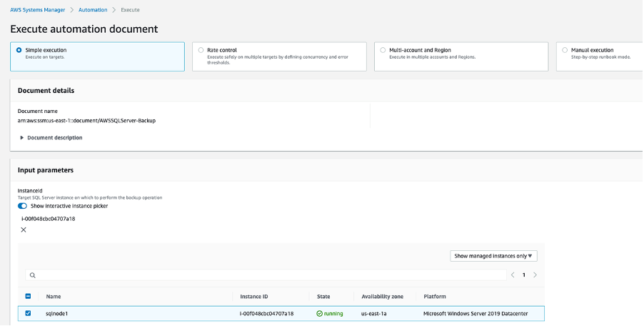The width and height of the screenshot is (644, 326).
Task: Select Simple execution radio option
Action: [19, 50]
